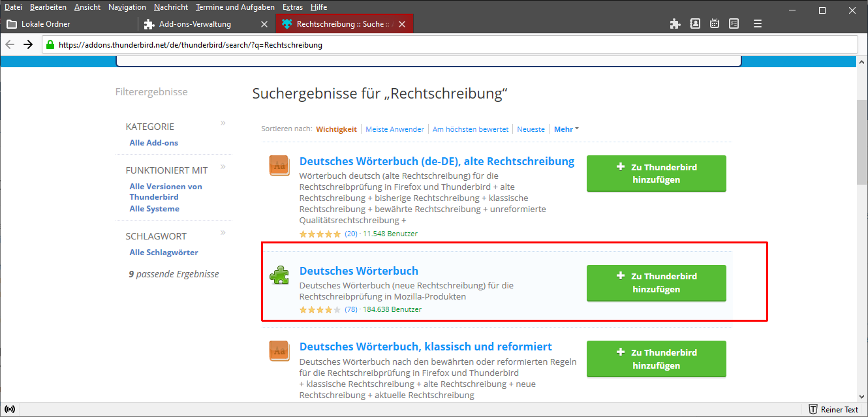
Task: Open the (20) reviews link
Action: click(x=351, y=234)
